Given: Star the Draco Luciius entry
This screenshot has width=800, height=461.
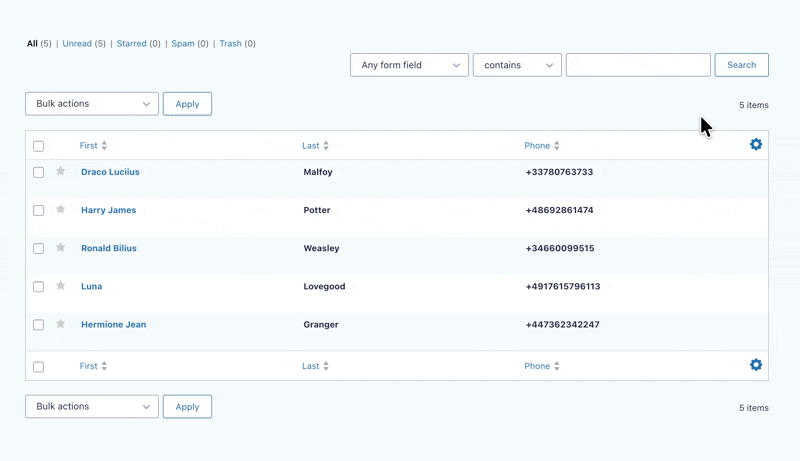Looking at the screenshot, I should tap(60, 172).
